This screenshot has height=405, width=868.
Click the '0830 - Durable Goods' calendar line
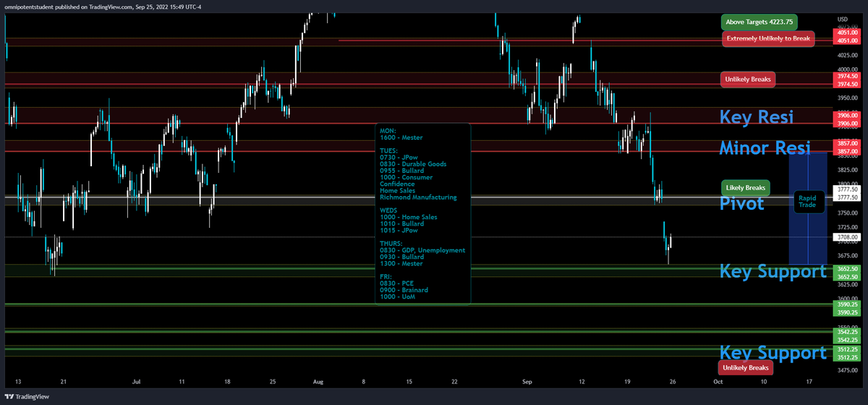pyautogui.click(x=413, y=163)
